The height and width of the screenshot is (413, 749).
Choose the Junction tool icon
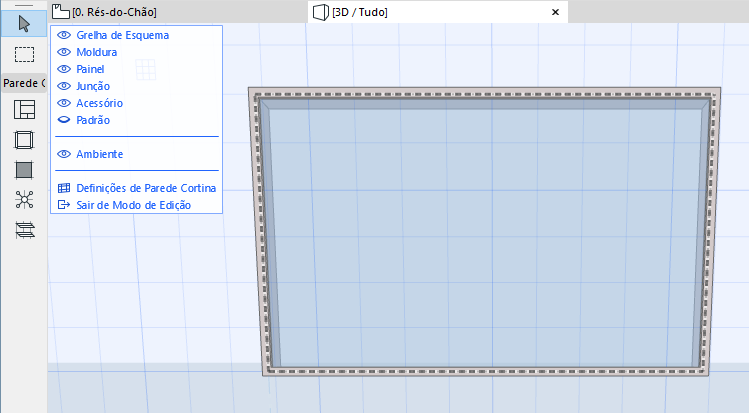[x=24, y=200]
